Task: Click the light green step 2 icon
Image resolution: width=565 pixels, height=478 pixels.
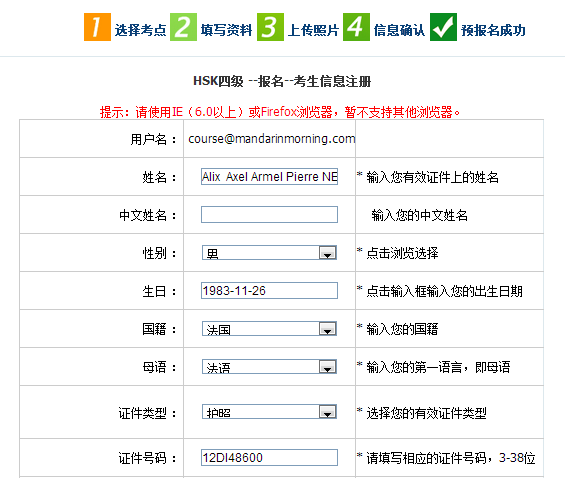Action: (x=183, y=27)
